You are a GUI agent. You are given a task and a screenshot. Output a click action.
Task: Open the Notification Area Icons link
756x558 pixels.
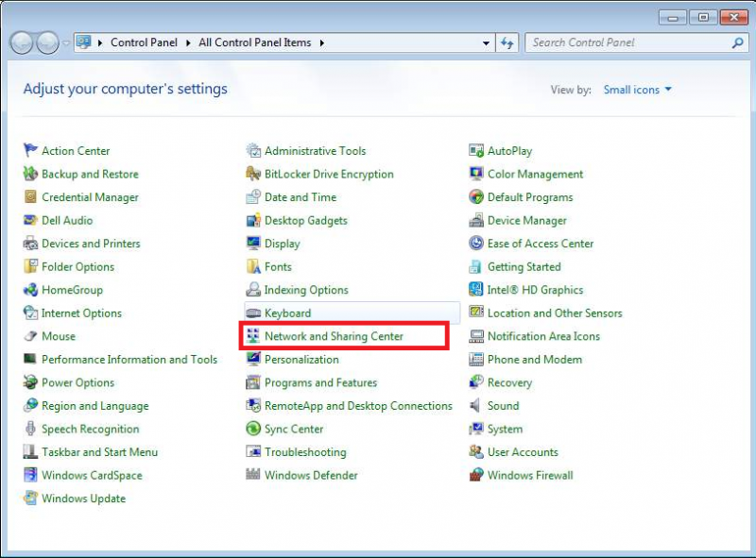pos(543,336)
